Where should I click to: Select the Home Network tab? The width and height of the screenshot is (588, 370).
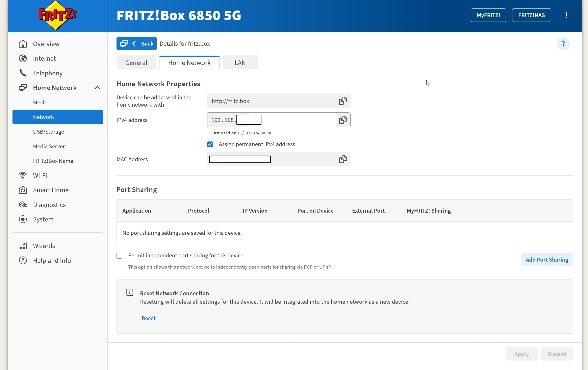[x=189, y=63]
